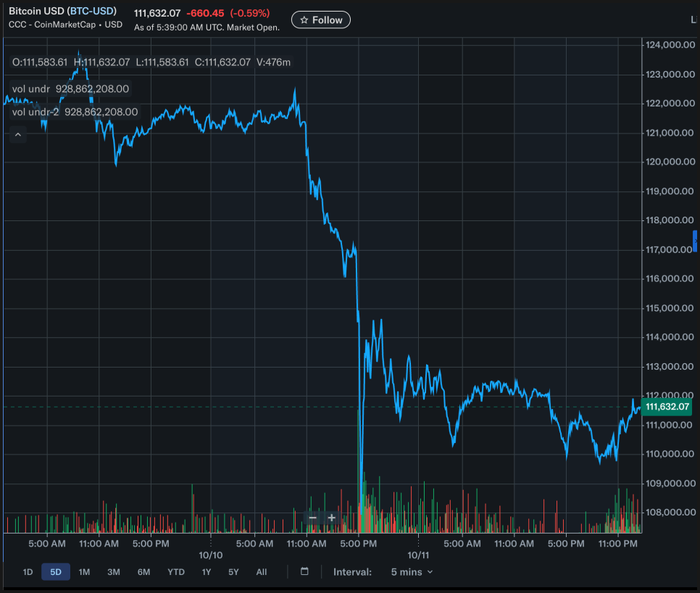This screenshot has width=700, height=593.
Task: Click the blue tab on right edge
Action: 695,241
